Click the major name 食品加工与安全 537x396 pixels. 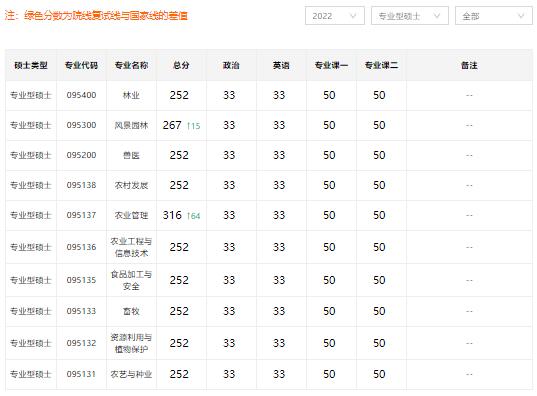tap(131, 280)
